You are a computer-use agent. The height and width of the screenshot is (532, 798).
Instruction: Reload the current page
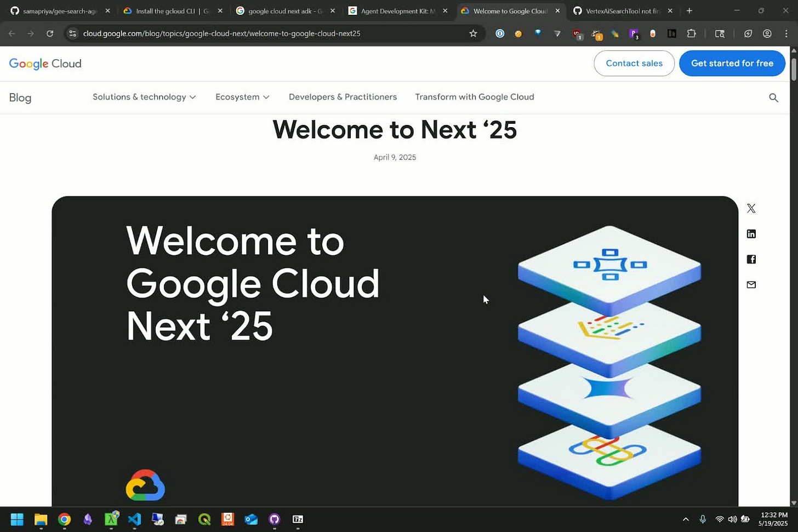click(50, 33)
